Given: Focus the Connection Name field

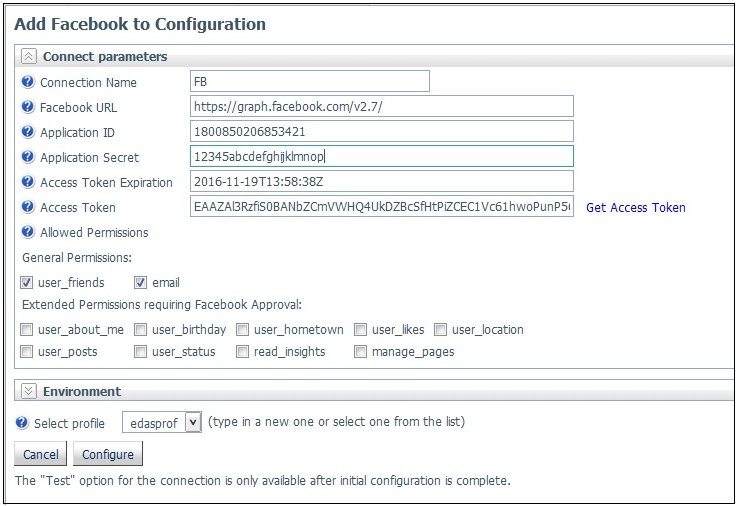Looking at the screenshot, I should [x=310, y=81].
